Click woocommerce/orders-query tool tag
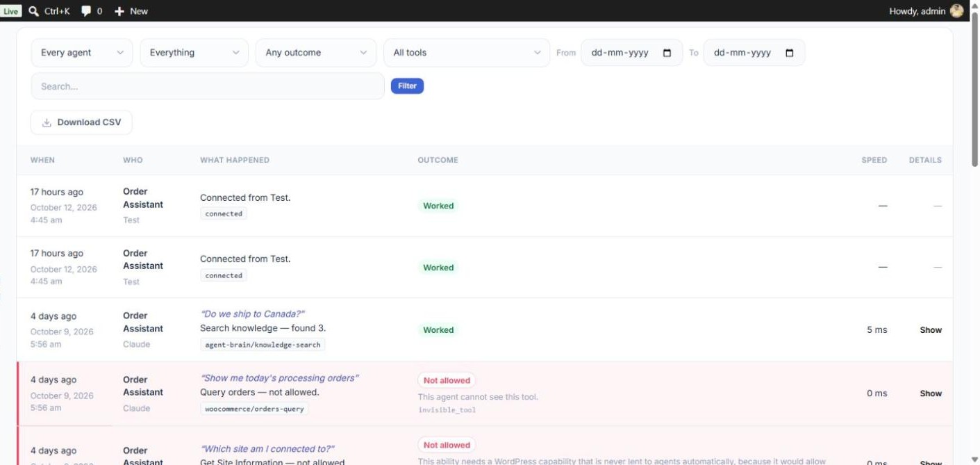Image resolution: width=980 pixels, height=465 pixels. [x=254, y=409]
